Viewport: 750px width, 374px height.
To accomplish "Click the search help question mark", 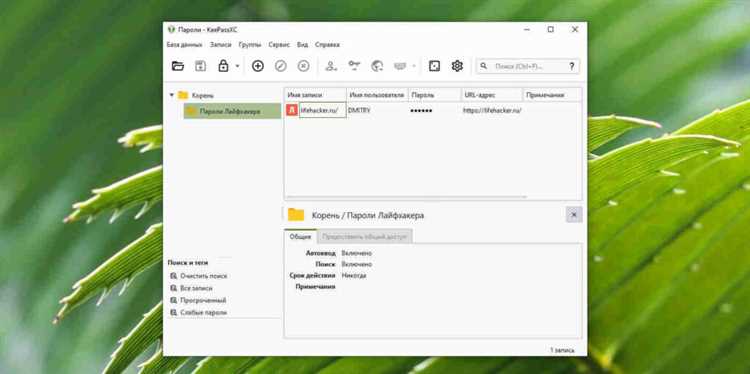I will coord(572,66).
